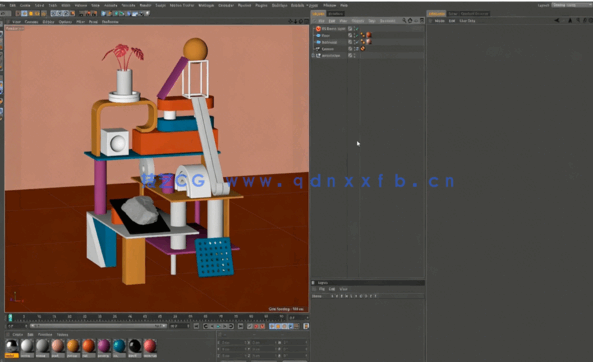Select the Floor object in Object Manager
Image resolution: width=593 pixels, height=362 pixels.
326,35
